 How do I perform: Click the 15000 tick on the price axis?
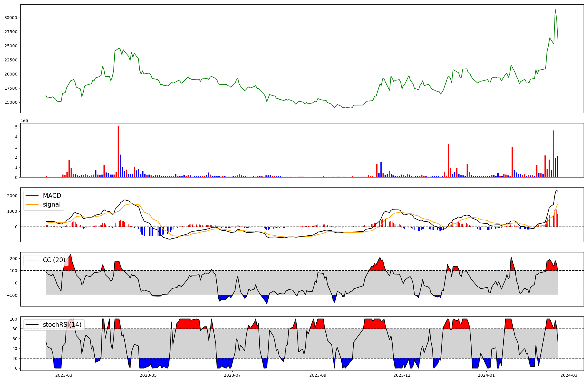click(x=11, y=102)
